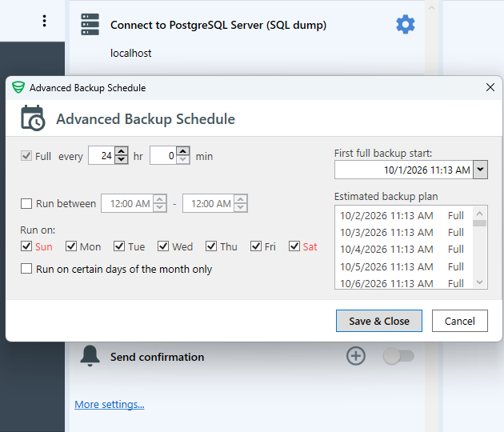
Task: Open PostgreSQL connection settings gear
Action: tap(406, 25)
